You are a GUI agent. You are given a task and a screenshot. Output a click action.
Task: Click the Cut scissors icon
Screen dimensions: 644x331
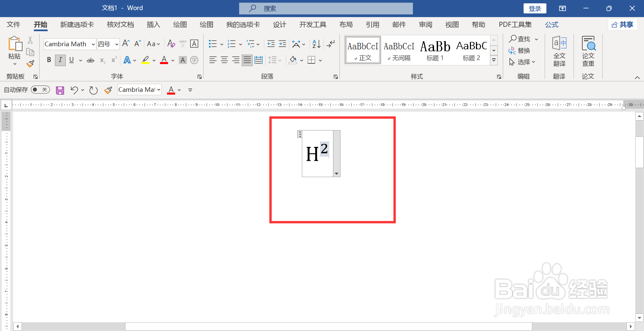30,40
